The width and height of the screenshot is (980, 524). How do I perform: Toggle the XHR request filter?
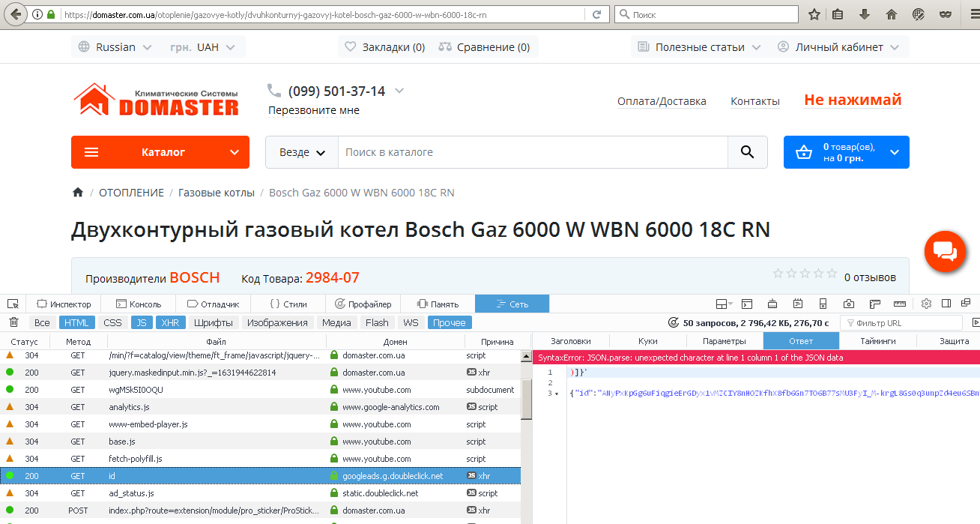click(x=170, y=322)
